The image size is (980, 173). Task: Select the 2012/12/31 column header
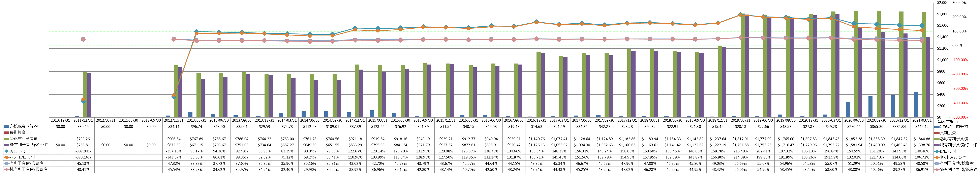tap(174, 120)
